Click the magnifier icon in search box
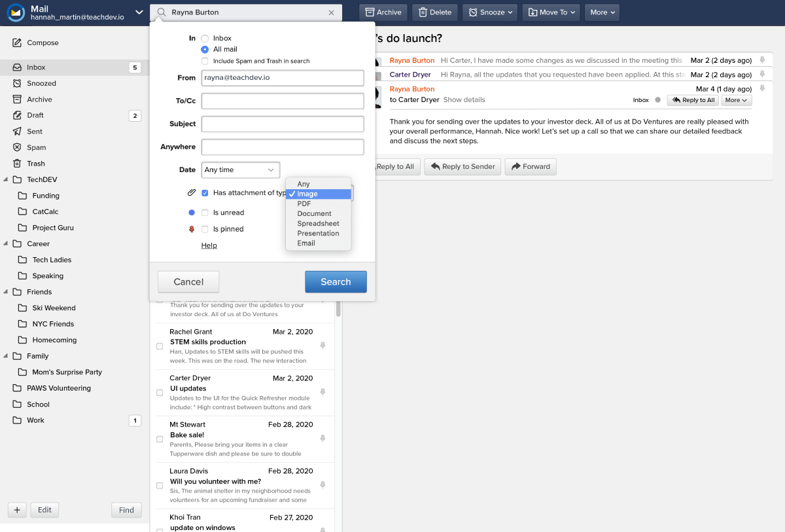 161,12
